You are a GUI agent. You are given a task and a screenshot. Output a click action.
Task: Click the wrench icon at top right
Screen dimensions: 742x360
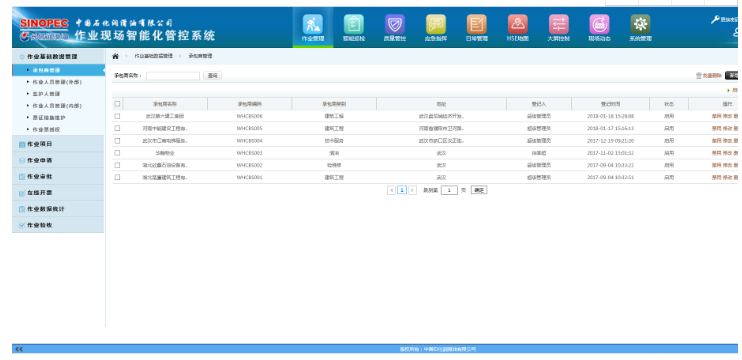715,20
